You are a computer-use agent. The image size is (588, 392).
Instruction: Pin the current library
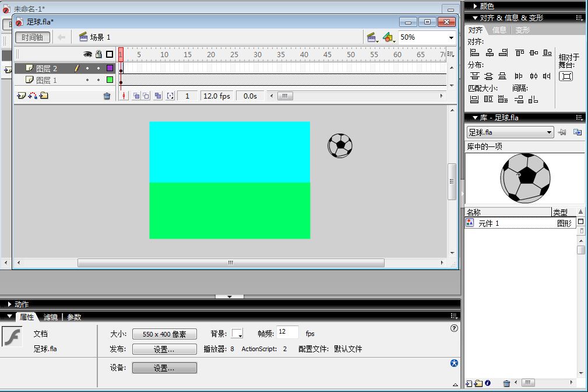point(562,132)
